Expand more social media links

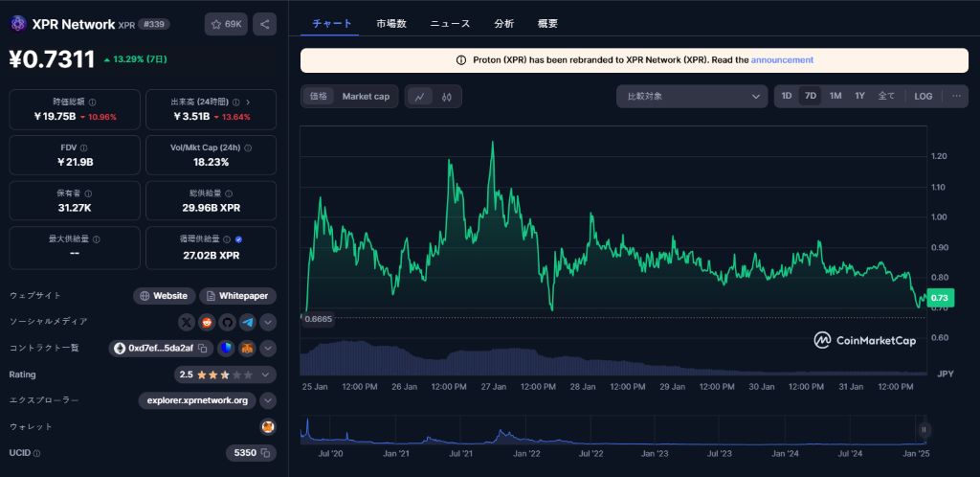[x=268, y=323]
